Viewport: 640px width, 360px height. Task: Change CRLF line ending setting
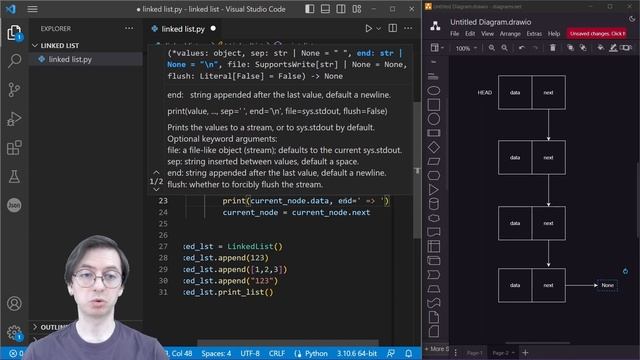(x=277, y=353)
